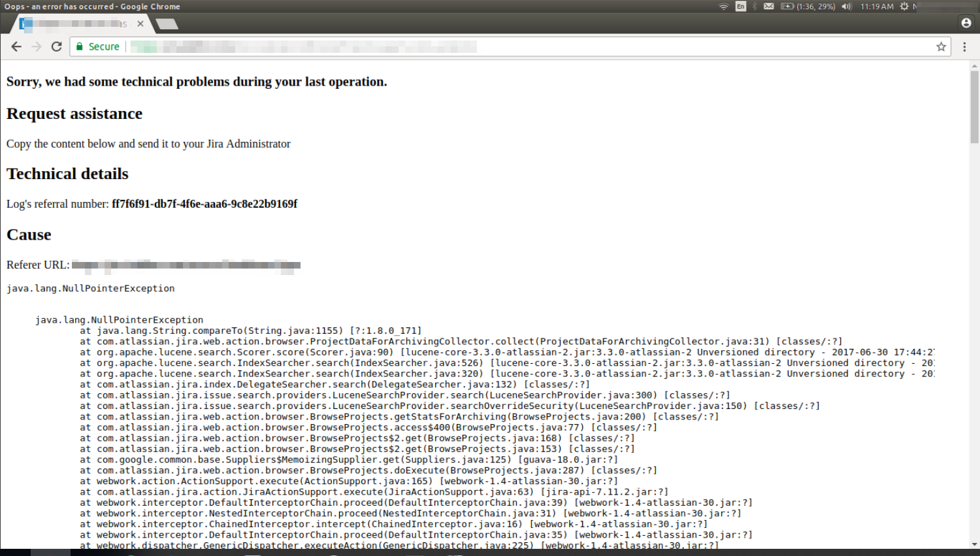Click the vertical scrollbar thumb
Image resolution: width=980 pixels, height=556 pixels.
(974, 106)
